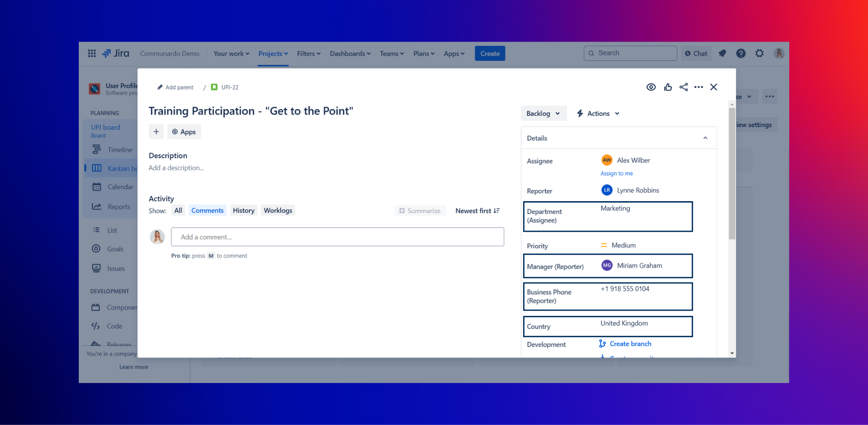Click Lynne Robbins reporter avatar

click(607, 190)
